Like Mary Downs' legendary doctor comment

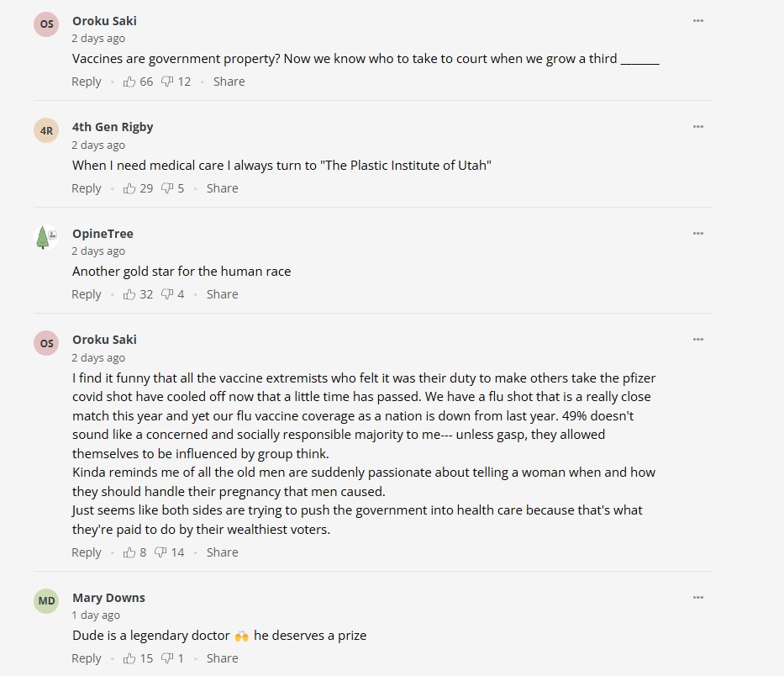[x=129, y=658]
